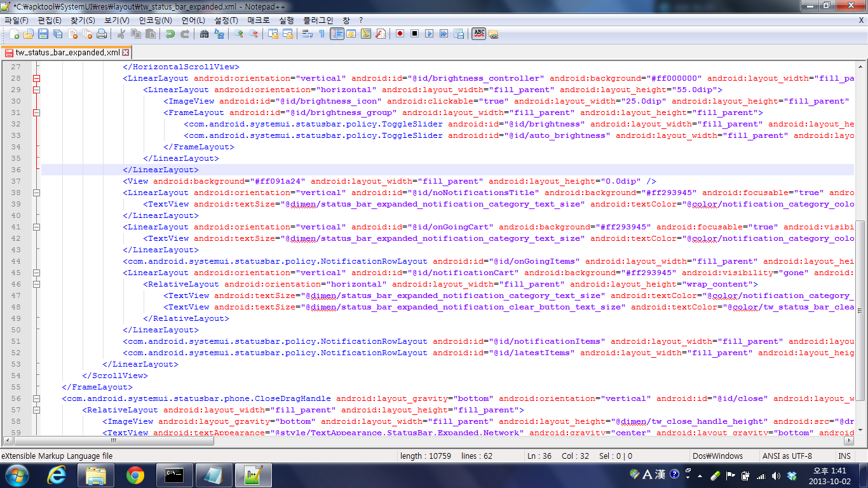Toggle the ABC spell check button
This screenshot has height=488, width=868.
coord(478,34)
